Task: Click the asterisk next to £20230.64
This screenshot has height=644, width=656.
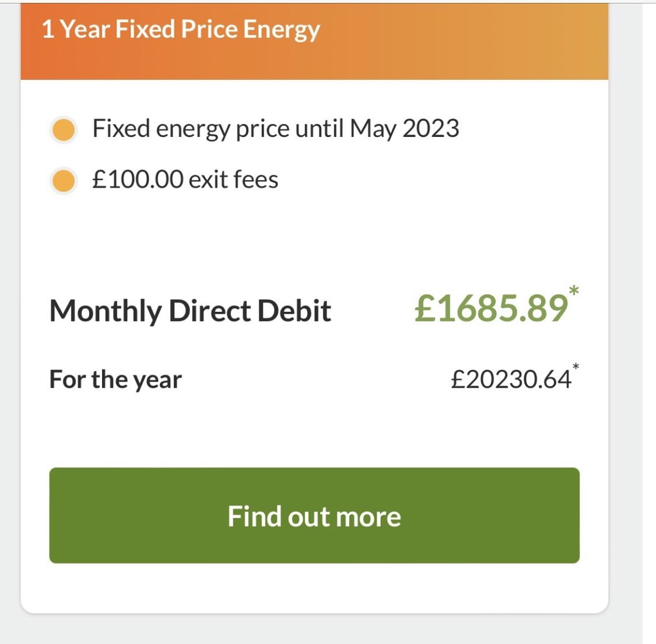Action: (576, 367)
